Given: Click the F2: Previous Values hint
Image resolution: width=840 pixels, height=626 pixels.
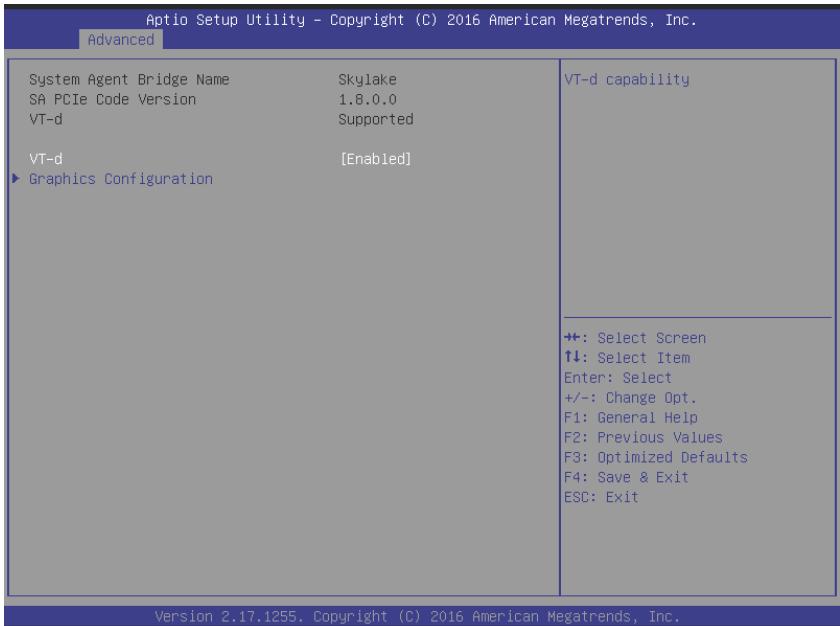Looking at the screenshot, I should tap(643, 438).
